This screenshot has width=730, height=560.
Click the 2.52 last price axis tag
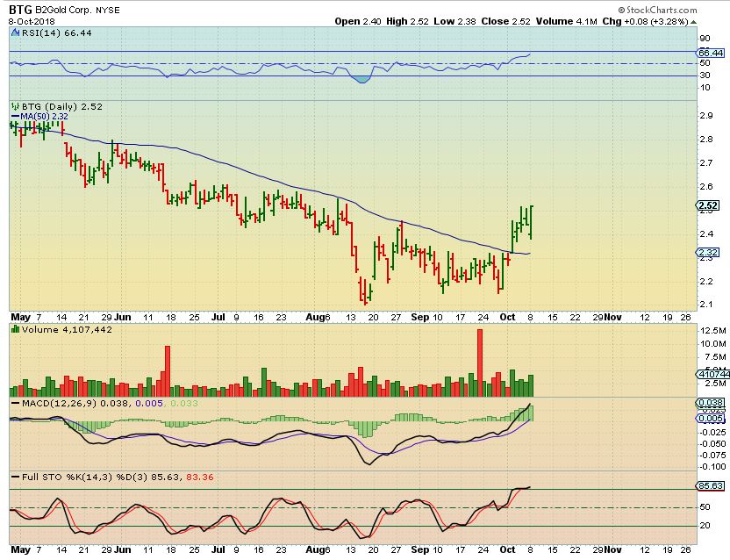click(708, 205)
